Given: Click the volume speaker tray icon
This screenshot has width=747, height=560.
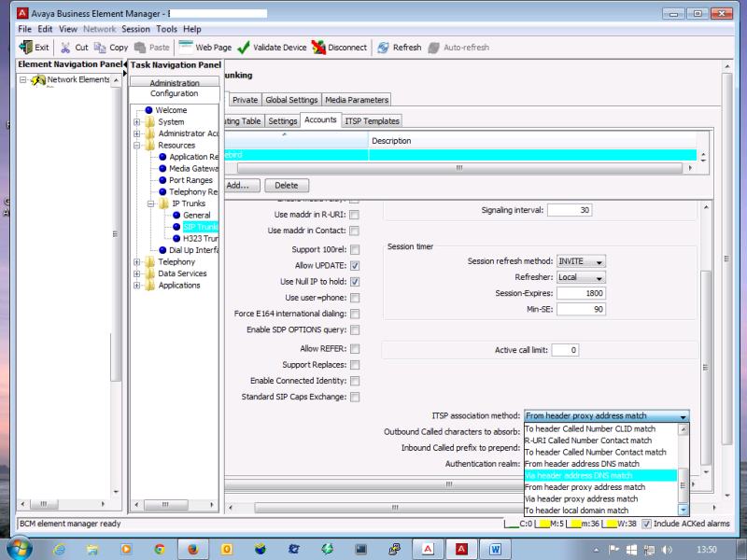Looking at the screenshot, I should coord(667,550).
